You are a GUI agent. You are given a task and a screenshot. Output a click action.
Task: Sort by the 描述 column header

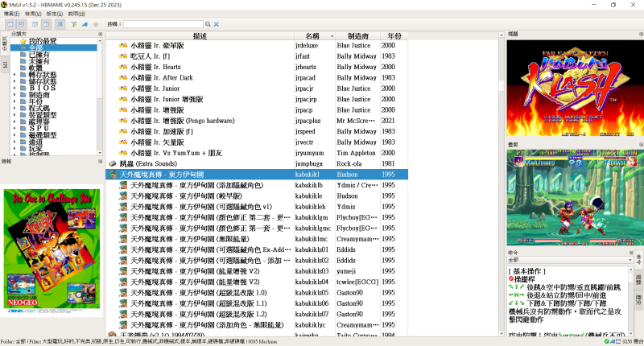(200, 36)
